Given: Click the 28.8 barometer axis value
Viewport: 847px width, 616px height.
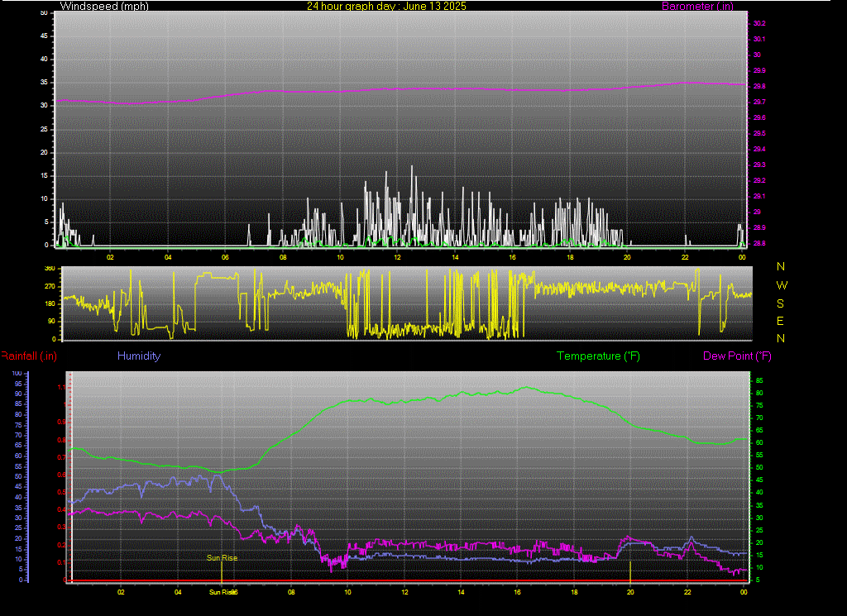Looking at the screenshot, I should pos(759,243).
